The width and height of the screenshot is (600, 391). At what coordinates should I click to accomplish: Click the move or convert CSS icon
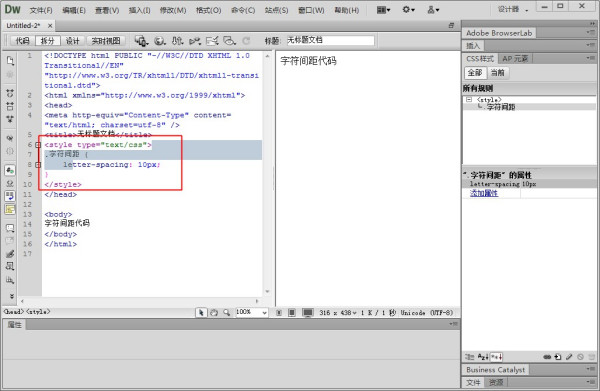click(x=10, y=280)
